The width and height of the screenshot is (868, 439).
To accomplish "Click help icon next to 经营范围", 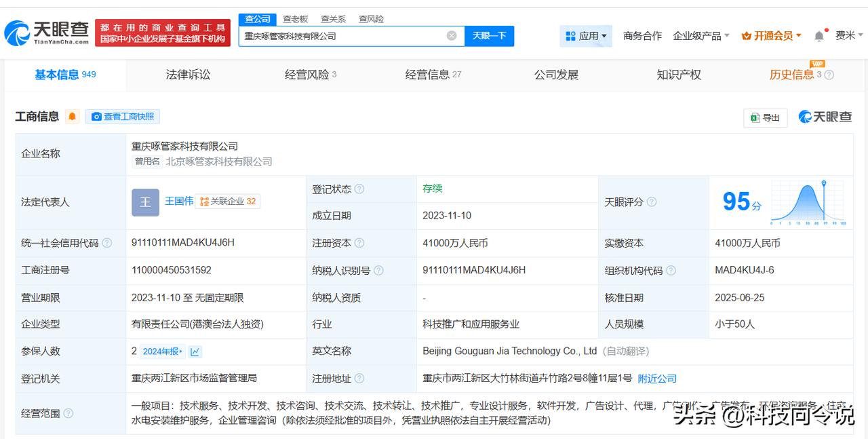I will (x=68, y=413).
